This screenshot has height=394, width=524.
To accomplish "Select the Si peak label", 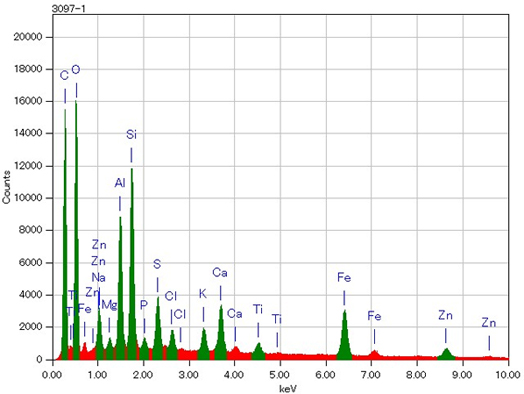I will click(131, 135).
